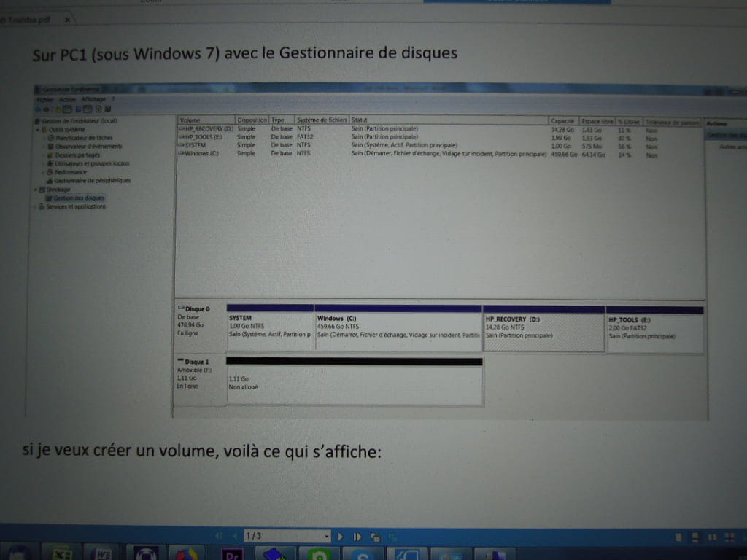The height and width of the screenshot is (560, 747).
Task: Open the Action menu in the screenshot
Action: tap(67, 99)
